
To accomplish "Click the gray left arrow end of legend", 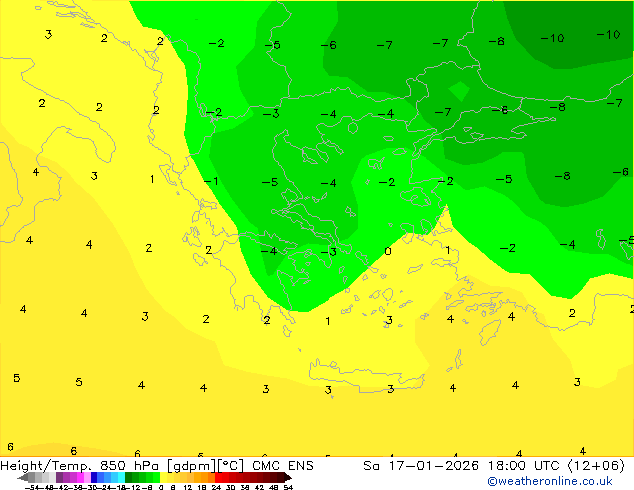I will pos(22,477).
